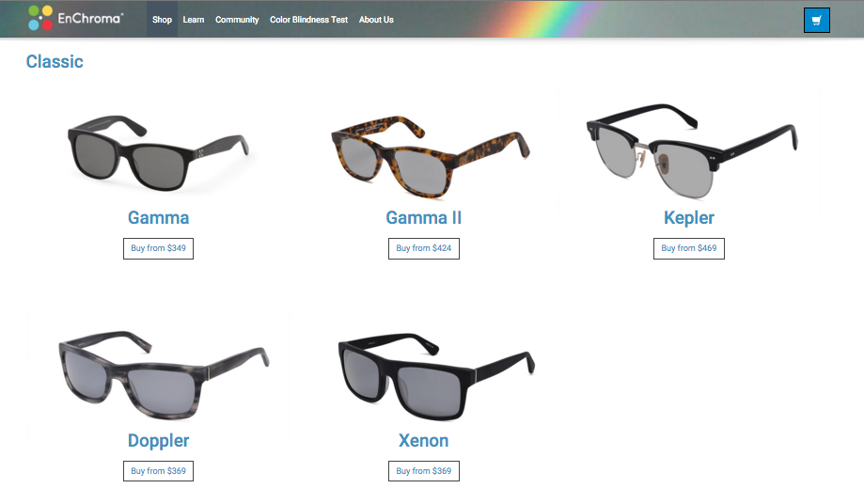Open the shopping cart icon
Screen dimensions: 864x504
(817, 21)
